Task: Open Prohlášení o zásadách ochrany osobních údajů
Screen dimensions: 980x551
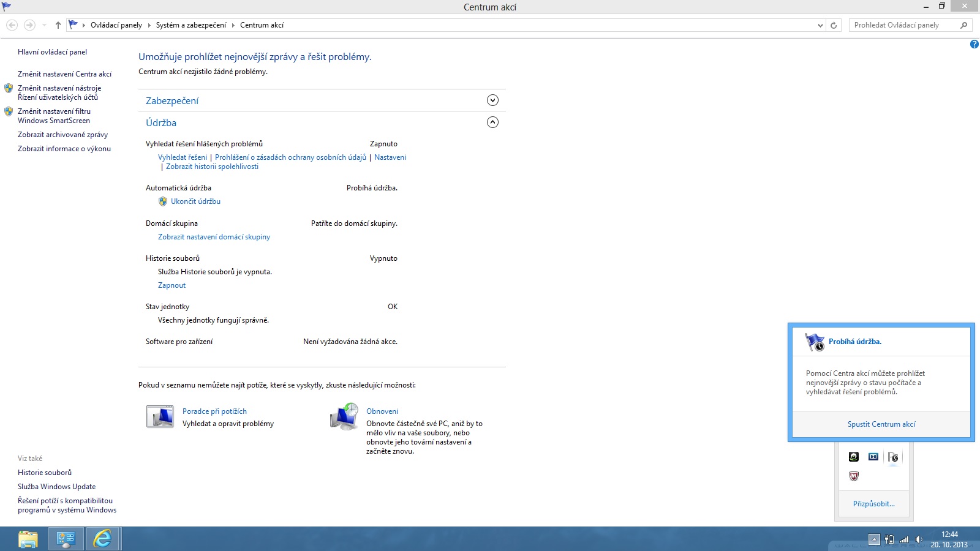Action: point(290,157)
